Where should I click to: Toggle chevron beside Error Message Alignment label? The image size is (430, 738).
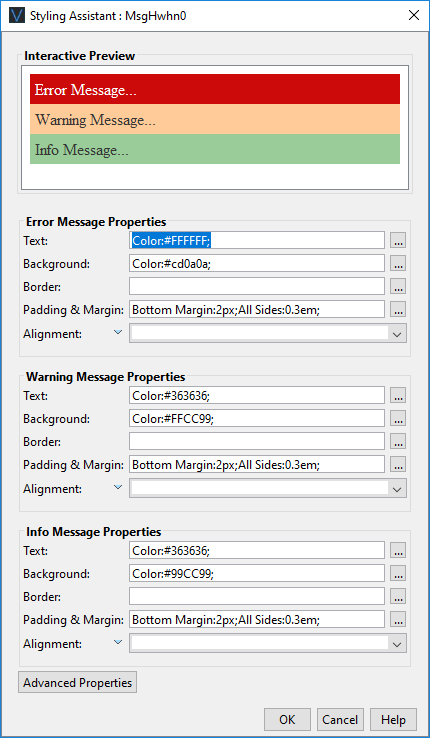pos(118,332)
